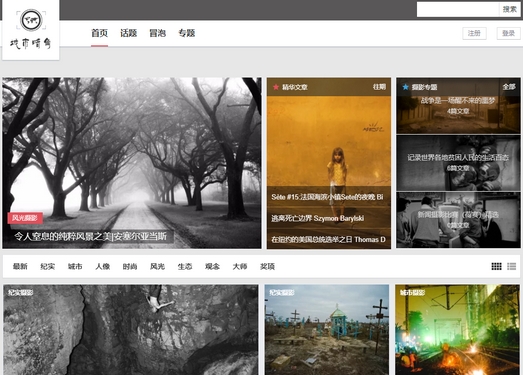Screen dimensions: 523x375
Task: Select the 风光 category filter
Action: click(157, 266)
